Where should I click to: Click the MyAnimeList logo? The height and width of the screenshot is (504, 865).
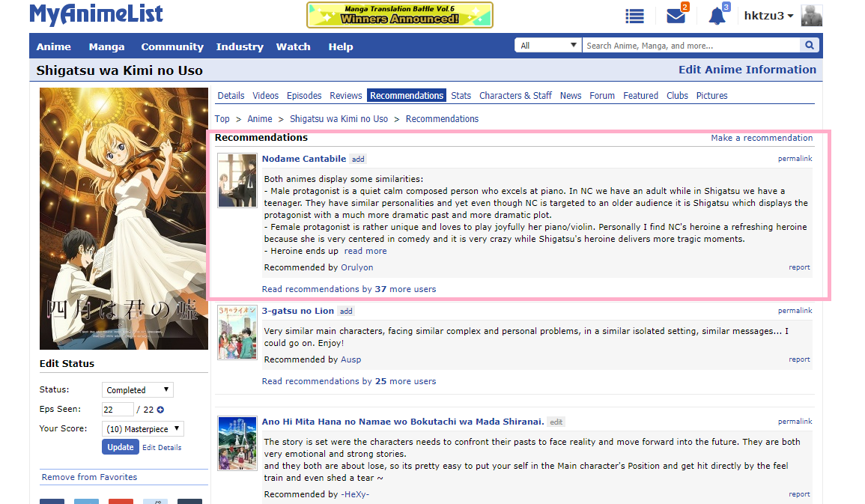point(96,14)
